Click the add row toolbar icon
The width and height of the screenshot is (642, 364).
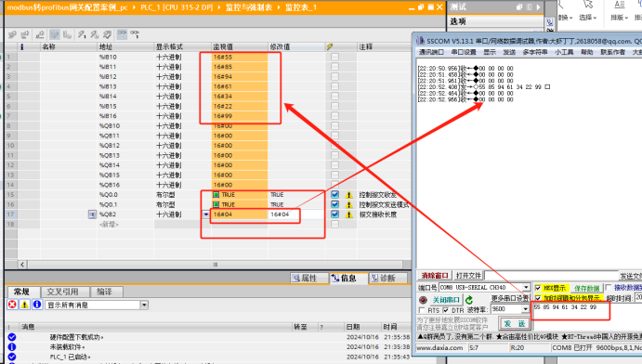(25, 34)
